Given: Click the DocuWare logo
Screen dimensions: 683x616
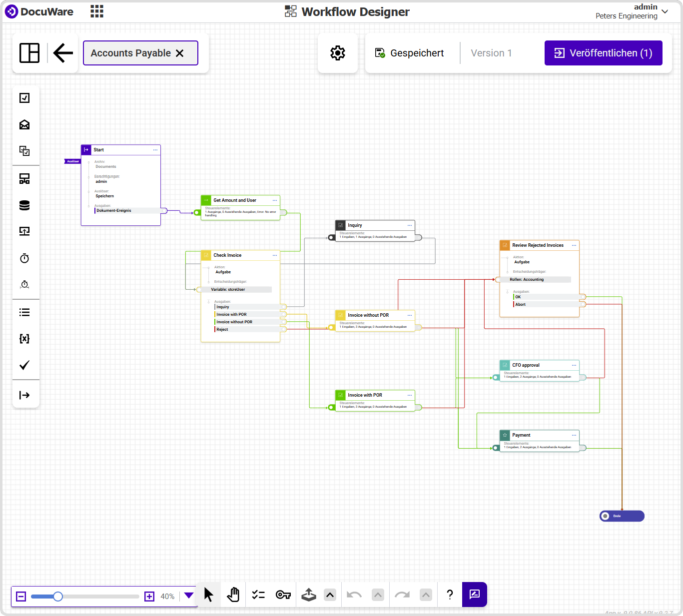Looking at the screenshot, I should [39, 11].
